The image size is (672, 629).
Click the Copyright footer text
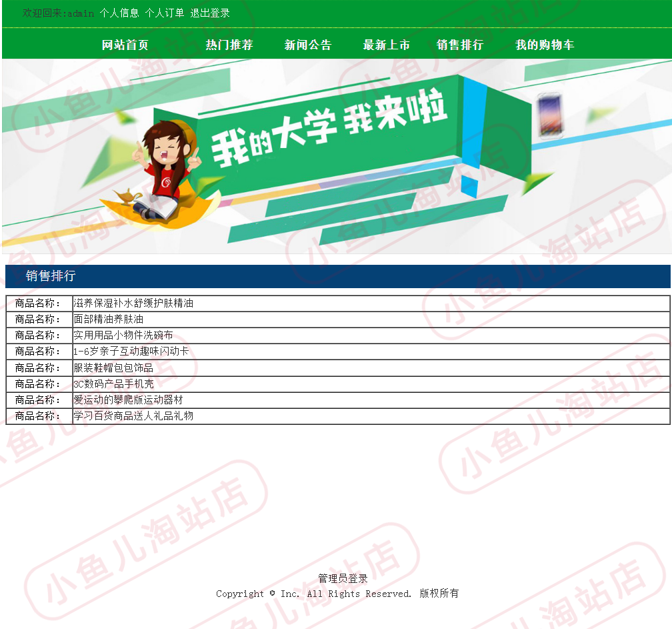337,594
